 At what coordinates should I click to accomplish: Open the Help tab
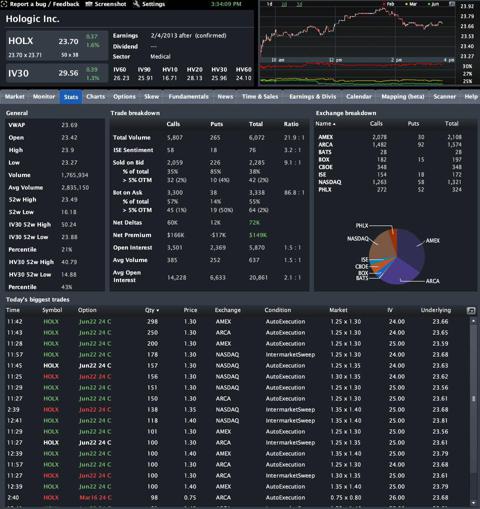tap(471, 97)
